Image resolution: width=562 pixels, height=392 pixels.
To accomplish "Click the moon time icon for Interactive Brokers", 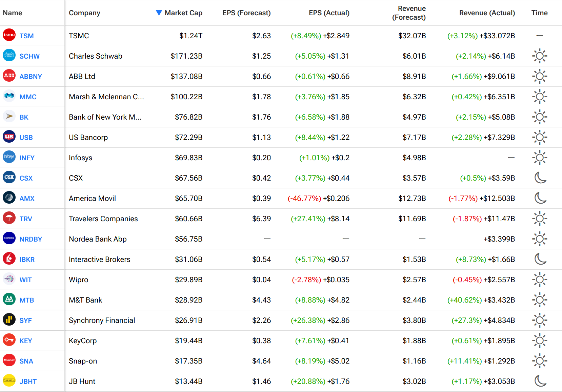I will [540, 259].
